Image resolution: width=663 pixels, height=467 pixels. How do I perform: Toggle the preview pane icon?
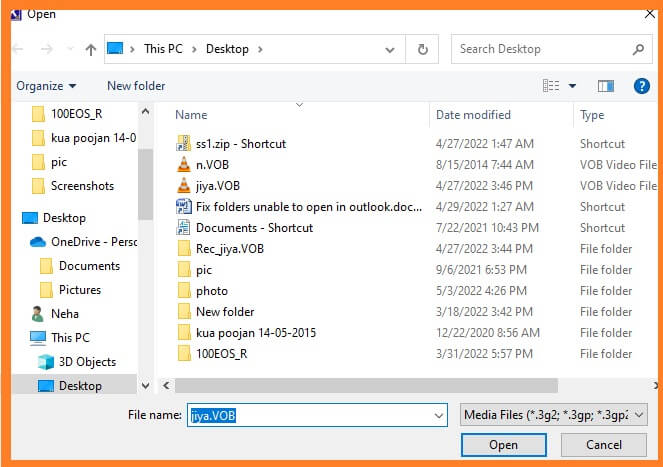(605, 86)
